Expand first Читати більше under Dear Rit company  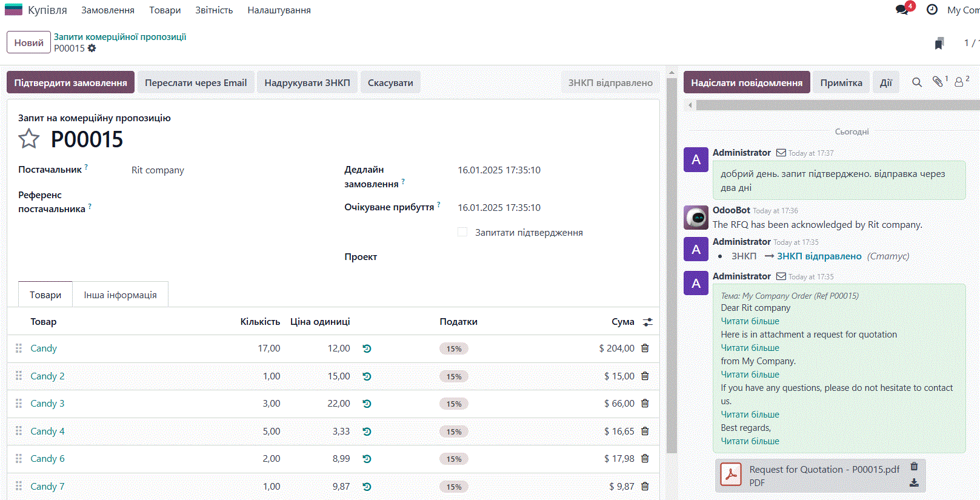(x=750, y=321)
